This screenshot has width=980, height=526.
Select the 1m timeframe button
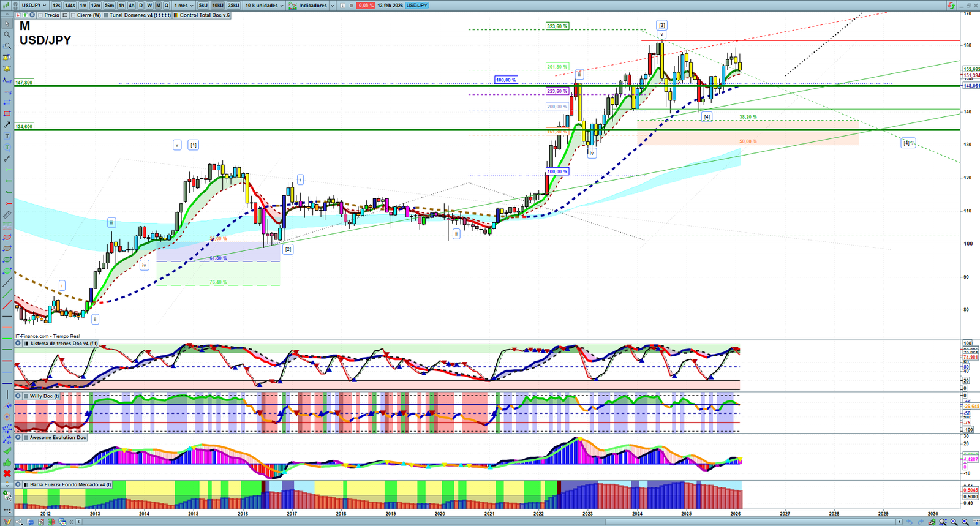(83, 6)
